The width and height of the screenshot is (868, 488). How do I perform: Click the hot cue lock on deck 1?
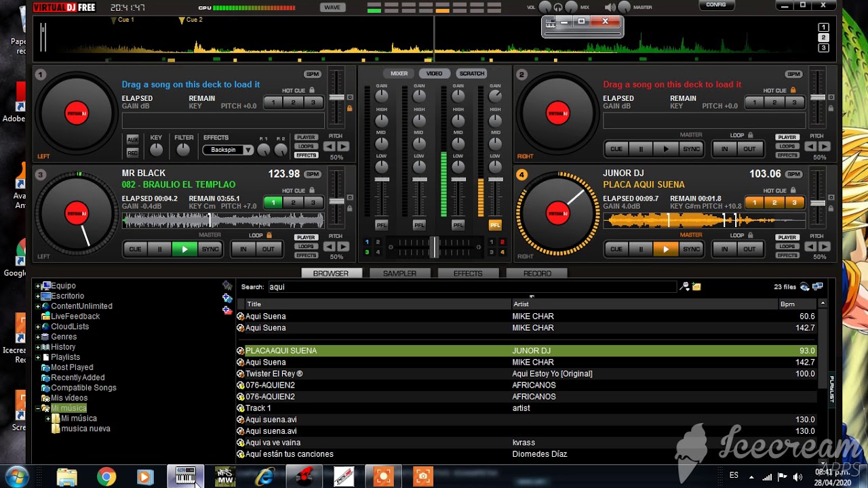tap(312, 90)
